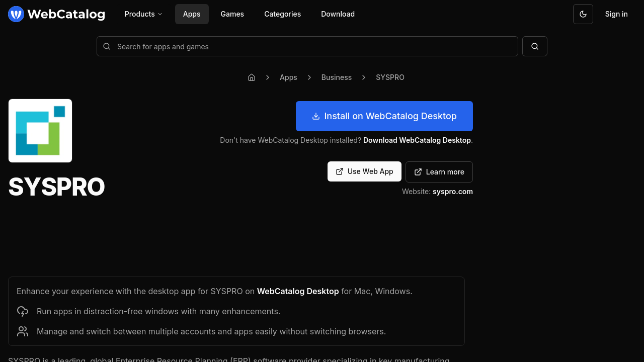
Task: Open WebCatalog Desktop link in info box
Action: pyautogui.click(x=298, y=291)
